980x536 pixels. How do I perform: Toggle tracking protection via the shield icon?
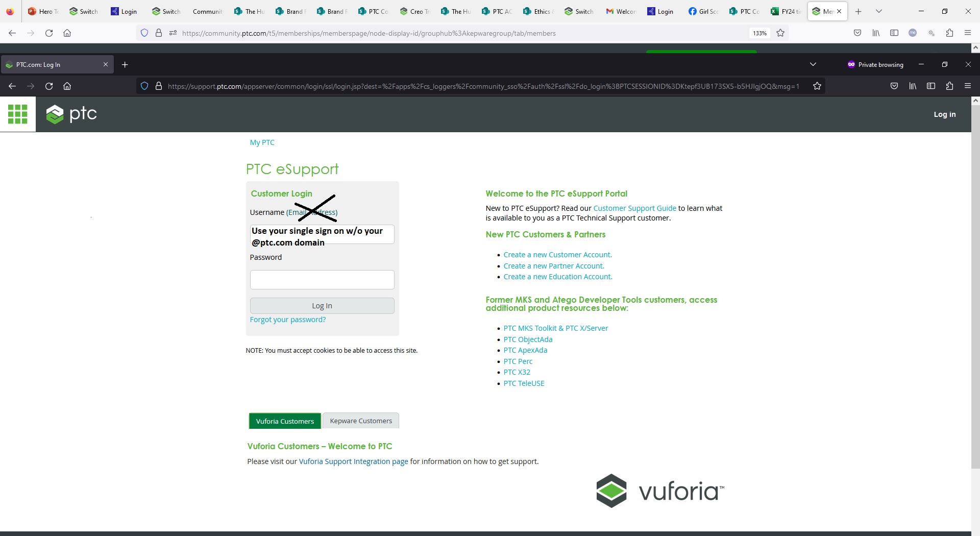(144, 86)
